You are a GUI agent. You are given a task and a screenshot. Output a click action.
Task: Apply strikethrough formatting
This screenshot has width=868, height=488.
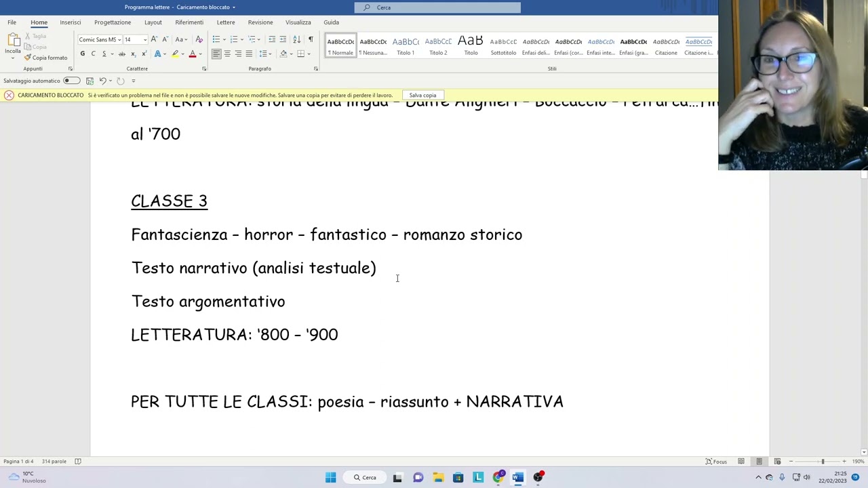(122, 54)
